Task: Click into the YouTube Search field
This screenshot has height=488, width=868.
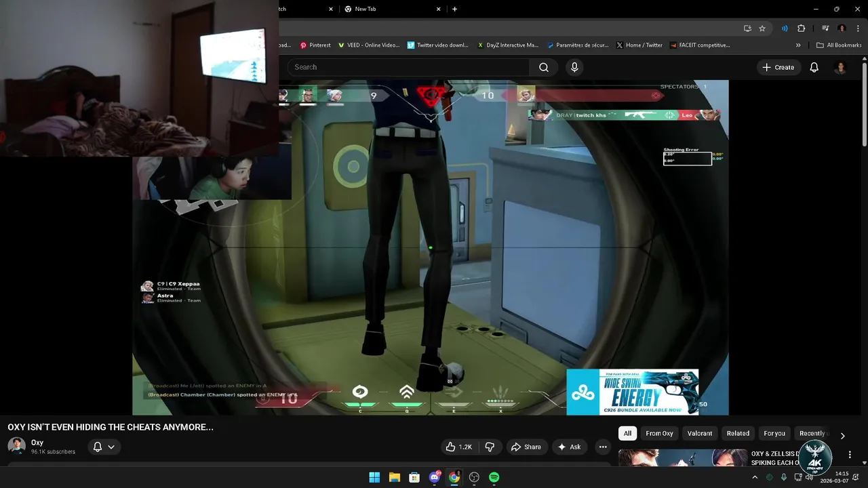Action: coord(408,67)
